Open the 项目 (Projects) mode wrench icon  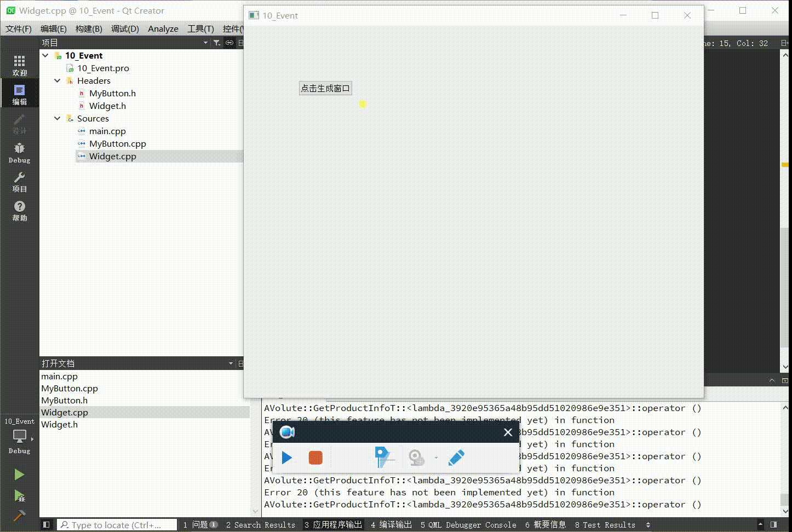[19, 182]
